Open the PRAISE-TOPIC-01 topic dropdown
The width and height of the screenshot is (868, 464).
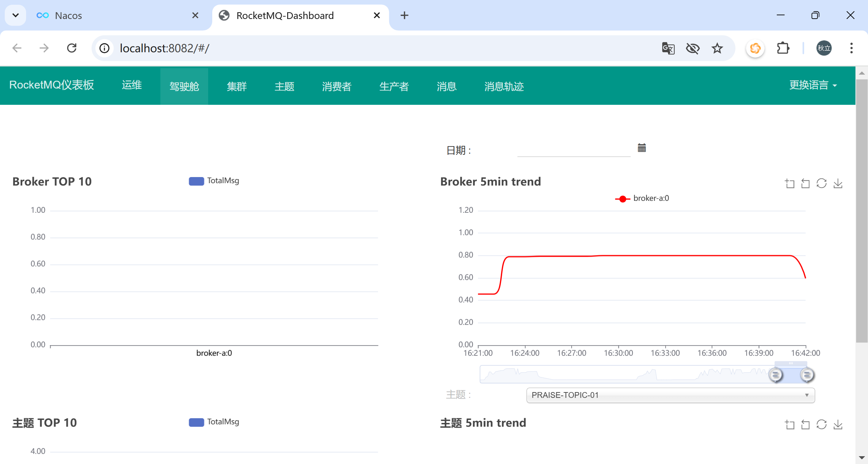[x=670, y=395]
